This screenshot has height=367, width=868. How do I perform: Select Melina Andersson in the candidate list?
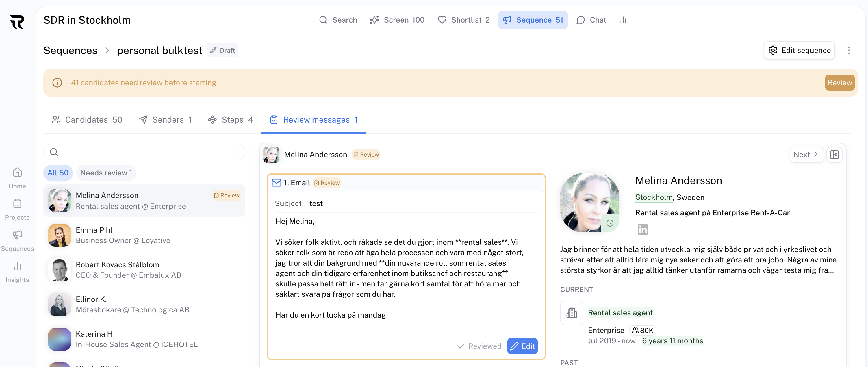tap(144, 201)
